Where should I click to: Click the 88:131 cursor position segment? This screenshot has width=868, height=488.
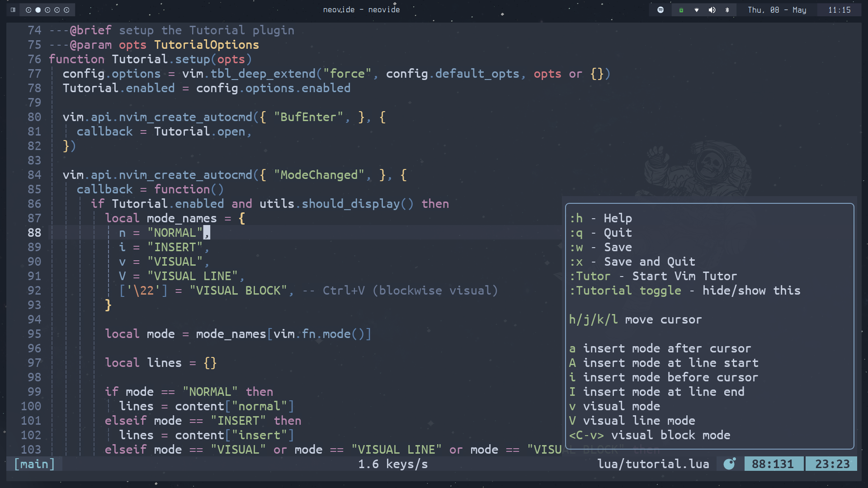tap(773, 464)
